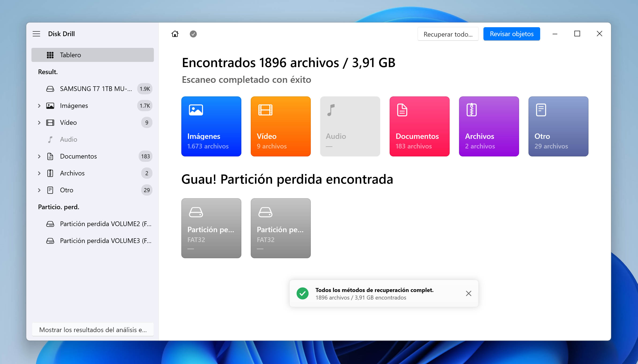Click the Revisar objetos button
The height and width of the screenshot is (364, 638).
click(x=512, y=34)
